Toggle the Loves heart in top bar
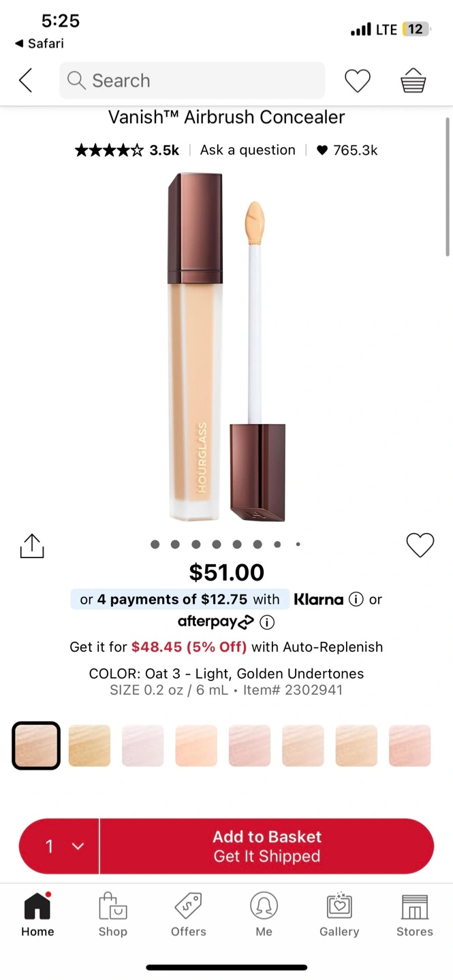This screenshot has width=453, height=980. click(x=357, y=81)
